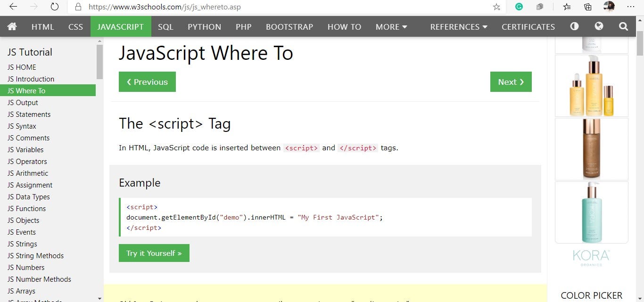Switch to the PYTHON section
The image size is (644, 302).
tap(204, 26)
